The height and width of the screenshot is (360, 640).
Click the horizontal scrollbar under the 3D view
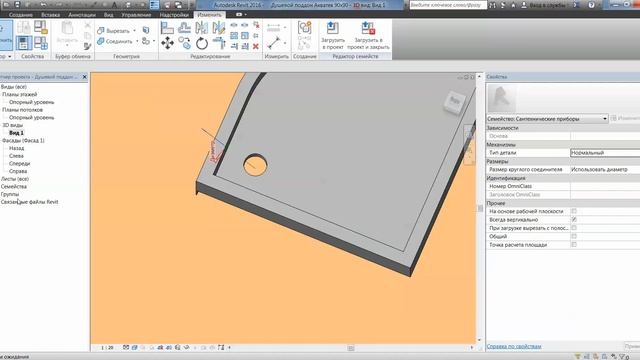(x=351, y=348)
